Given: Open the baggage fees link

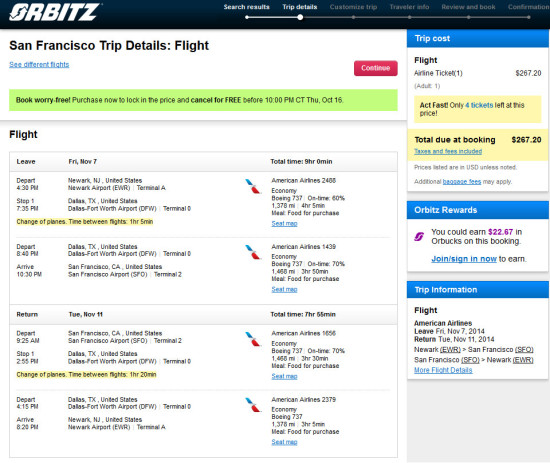Looking at the screenshot, I should 462,182.
